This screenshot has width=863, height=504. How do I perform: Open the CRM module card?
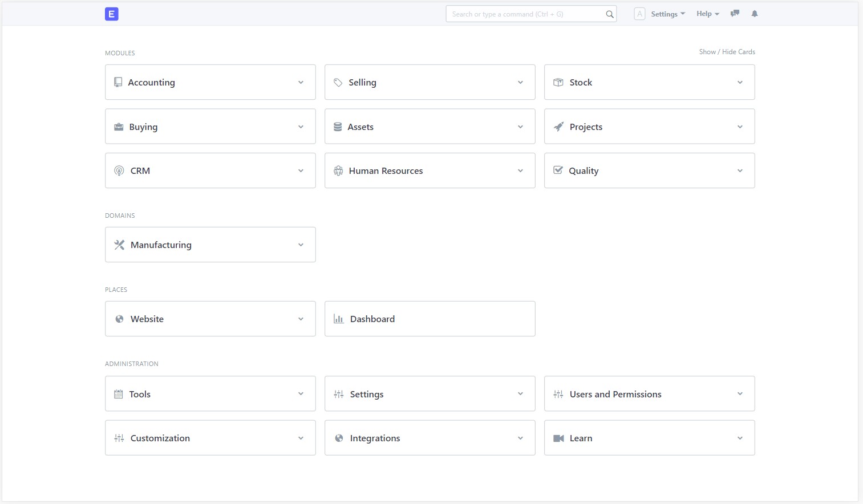[140, 171]
